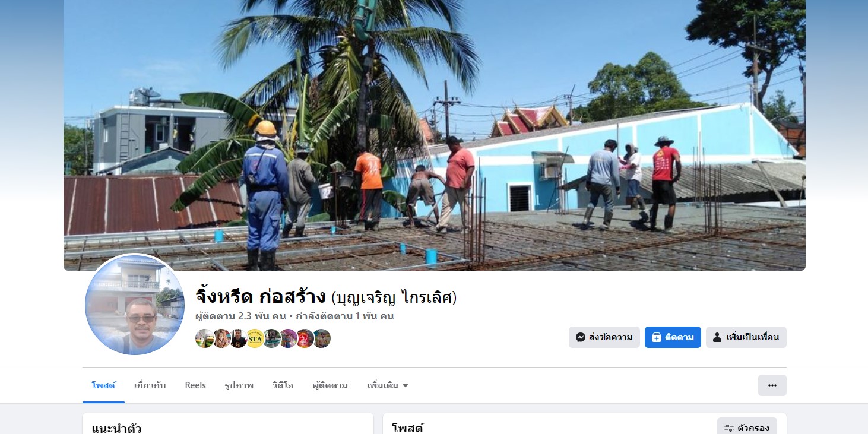Click the filter sliders icon next to ตัวกรอง
The width and height of the screenshot is (868, 434).
pos(729,427)
